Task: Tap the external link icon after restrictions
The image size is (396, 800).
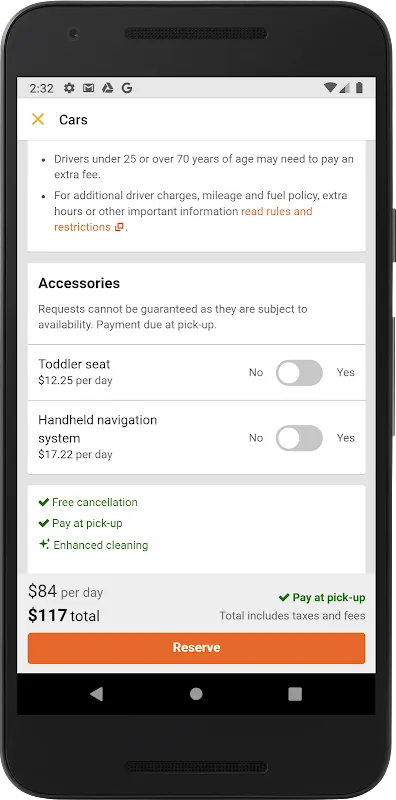Action: [x=119, y=228]
